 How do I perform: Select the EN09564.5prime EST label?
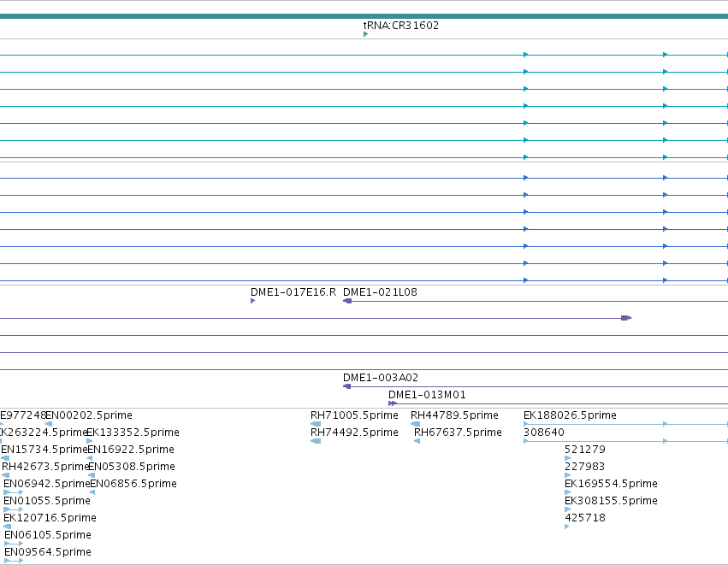tap(48, 552)
